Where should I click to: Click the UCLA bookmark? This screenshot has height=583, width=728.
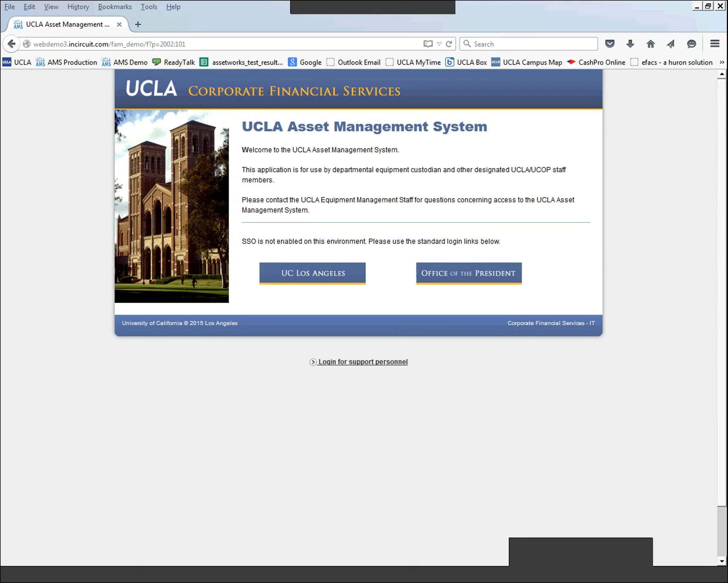coord(17,63)
